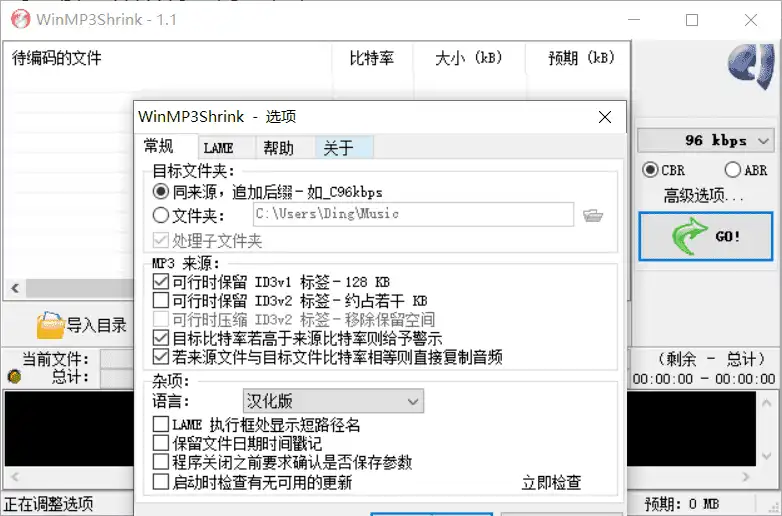Click the 预期 (kB) column header
Image resolution: width=782 pixels, height=516 pixels.
[578, 58]
